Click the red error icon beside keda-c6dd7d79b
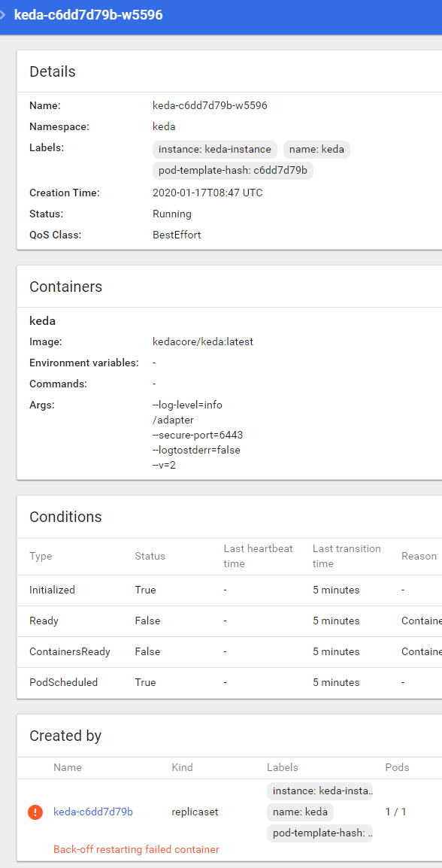The height and width of the screenshot is (868, 442). [x=35, y=812]
